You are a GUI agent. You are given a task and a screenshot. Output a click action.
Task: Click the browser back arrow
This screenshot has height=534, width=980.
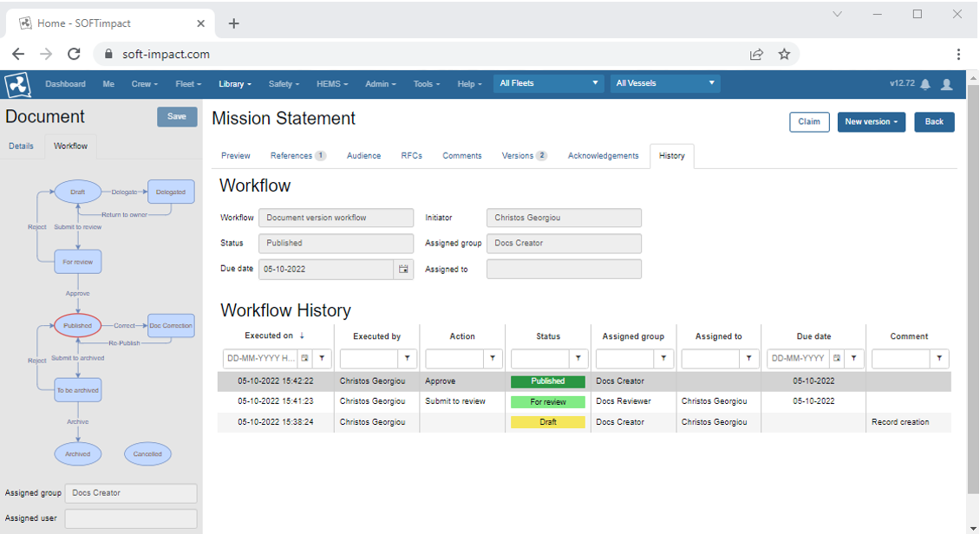pos(18,55)
